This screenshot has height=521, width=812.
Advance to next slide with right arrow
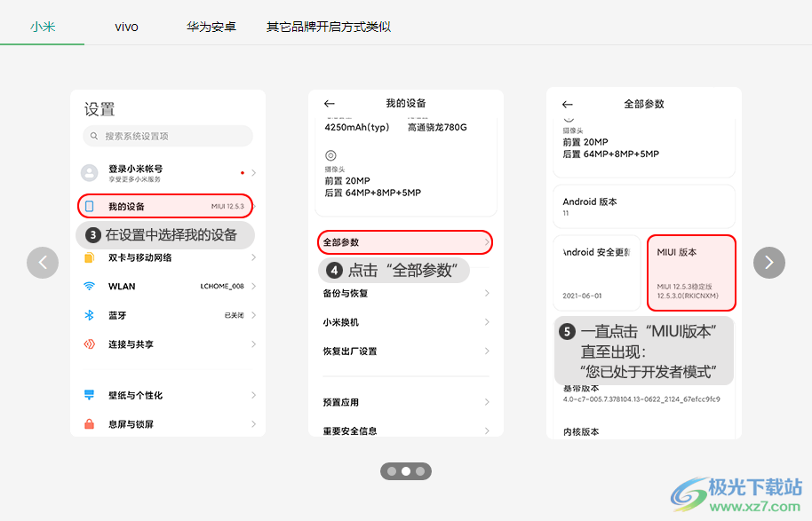coord(769,263)
